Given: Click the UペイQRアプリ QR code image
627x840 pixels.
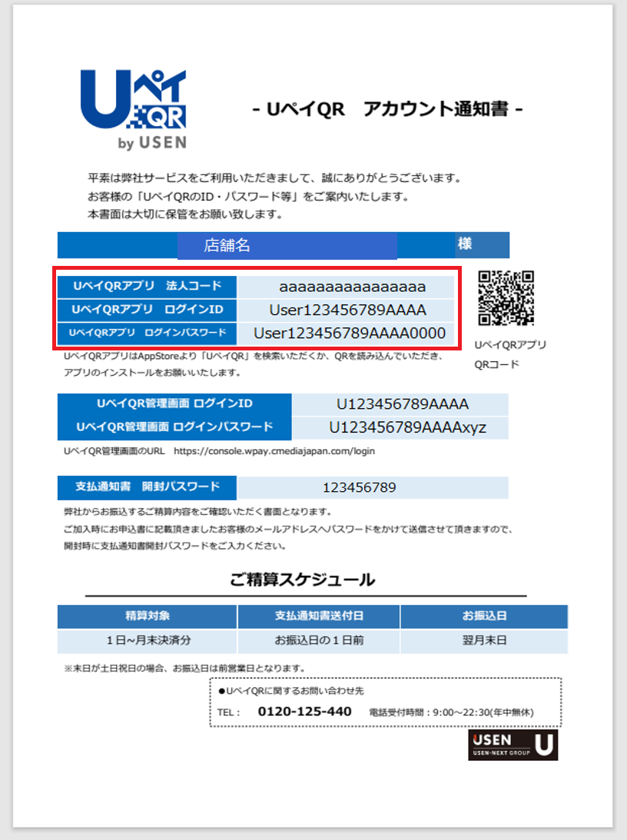Looking at the screenshot, I should 506,298.
